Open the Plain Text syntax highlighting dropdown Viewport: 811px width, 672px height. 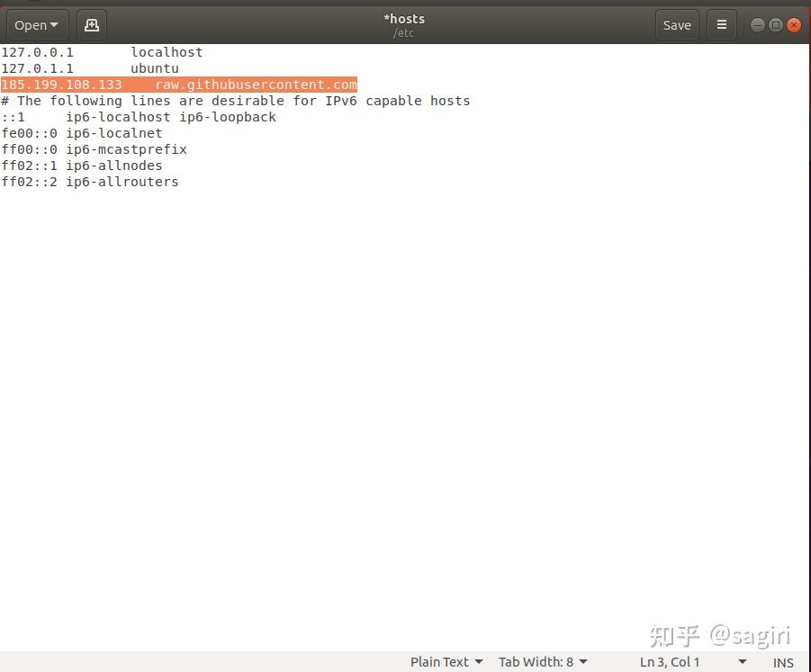(446, 662)
